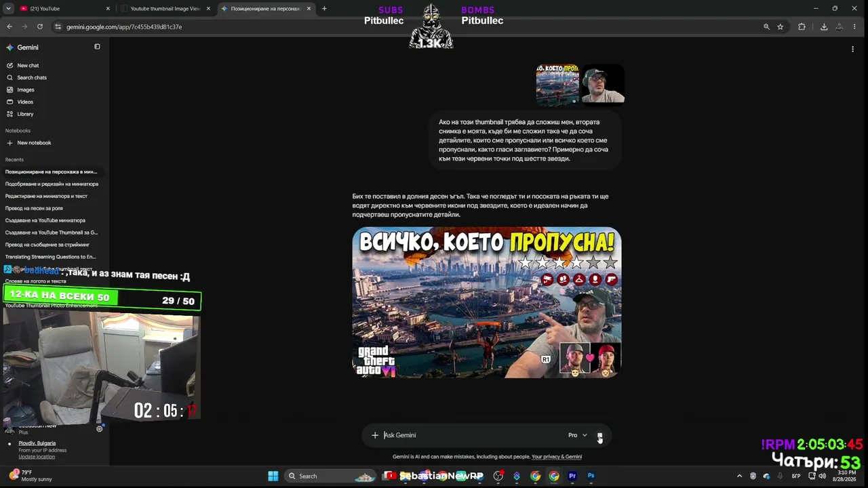Open chat 'Translating Streaming Questions to En...'

pyautogui.click(x=51, y=258)
